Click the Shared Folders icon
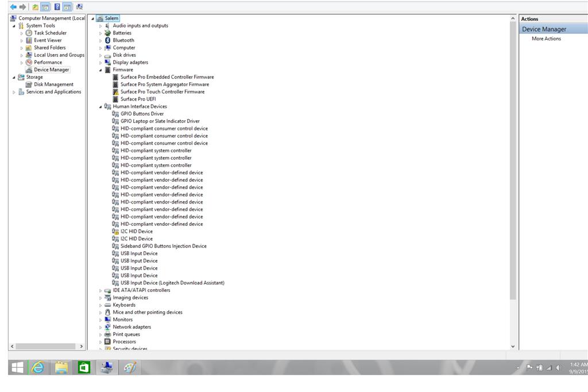 coord(29,48)
